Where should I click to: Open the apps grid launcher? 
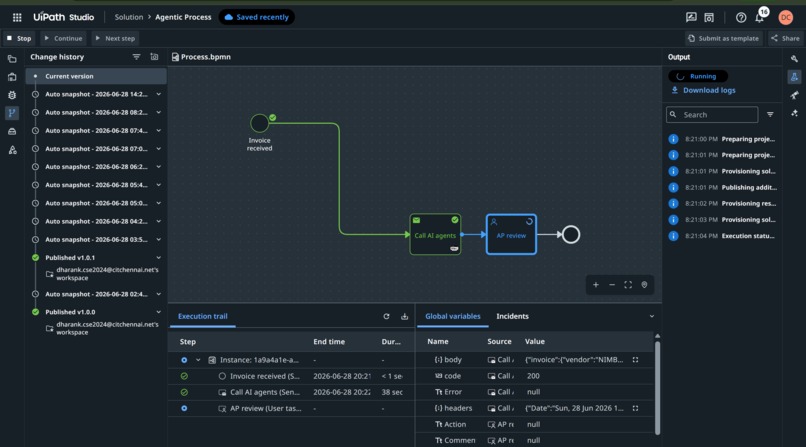[x=17, y=17]
